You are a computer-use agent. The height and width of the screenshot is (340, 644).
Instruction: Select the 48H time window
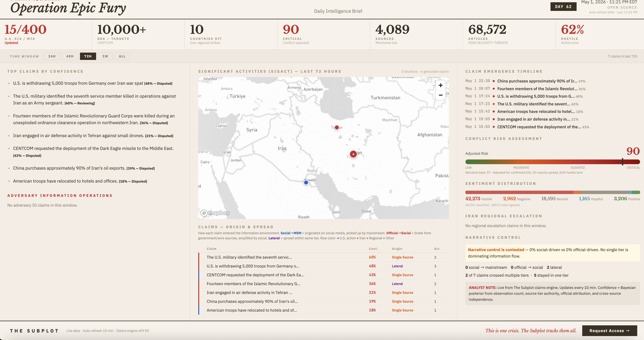coord(70,56)
